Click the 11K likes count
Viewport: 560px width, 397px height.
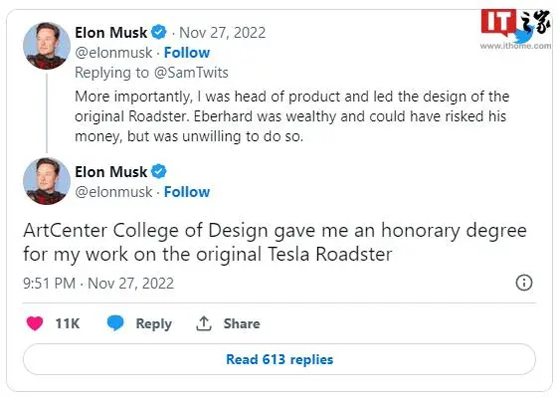(x=67, y=323)
